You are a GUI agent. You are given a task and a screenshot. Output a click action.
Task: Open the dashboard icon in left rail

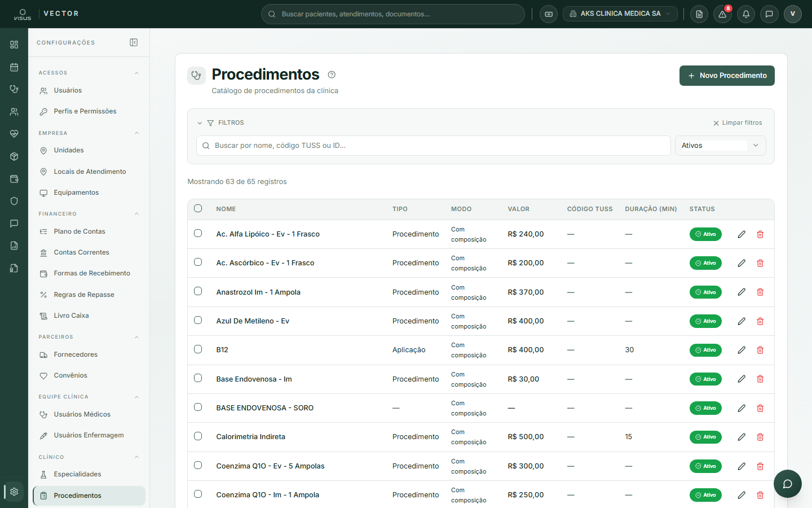(x=14, y=45)
